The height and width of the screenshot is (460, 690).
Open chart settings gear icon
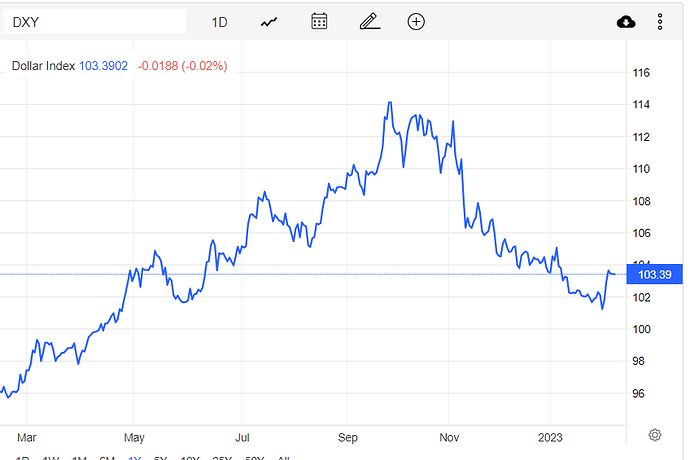(x=655, y=435)
